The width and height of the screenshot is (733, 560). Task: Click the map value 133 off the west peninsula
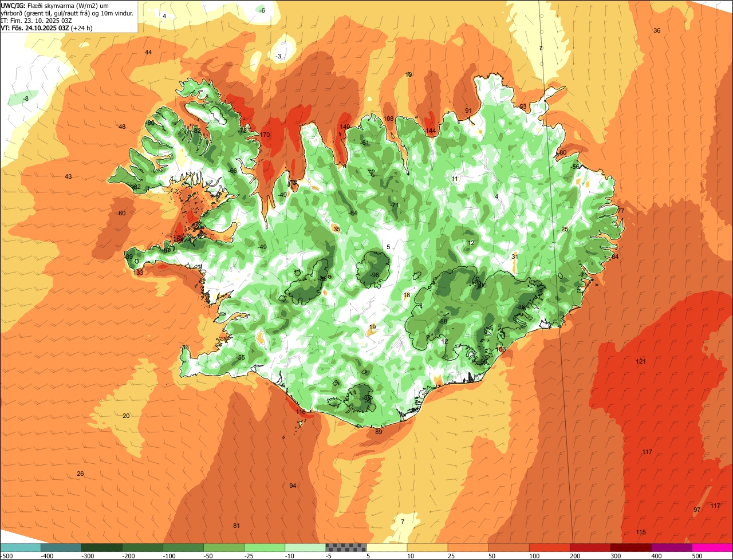point(139,273)
